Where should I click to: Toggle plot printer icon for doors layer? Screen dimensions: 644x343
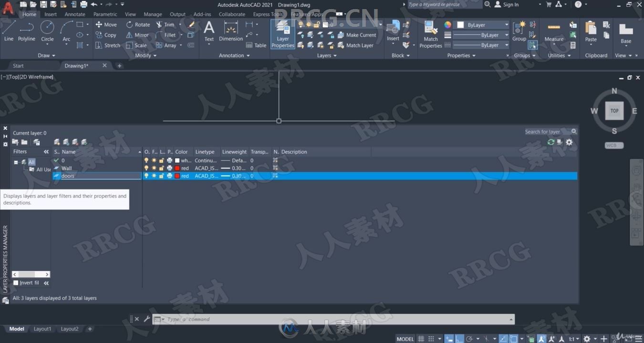click(169, 176)
